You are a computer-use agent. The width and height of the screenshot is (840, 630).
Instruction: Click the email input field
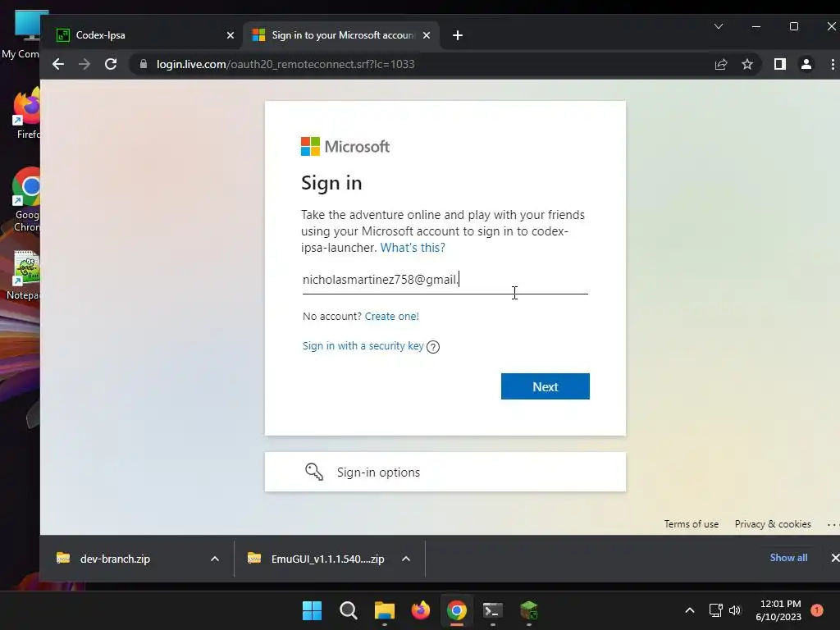(445, 280)
